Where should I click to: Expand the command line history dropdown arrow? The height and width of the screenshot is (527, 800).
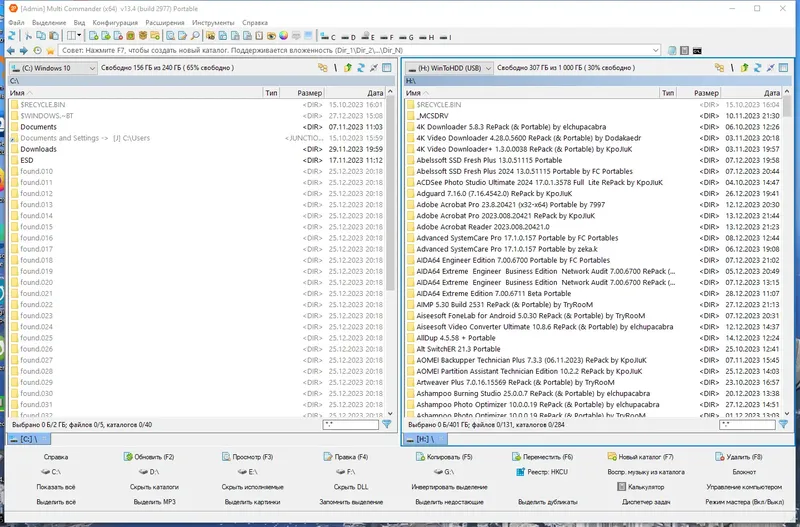(x=656, y=51)
